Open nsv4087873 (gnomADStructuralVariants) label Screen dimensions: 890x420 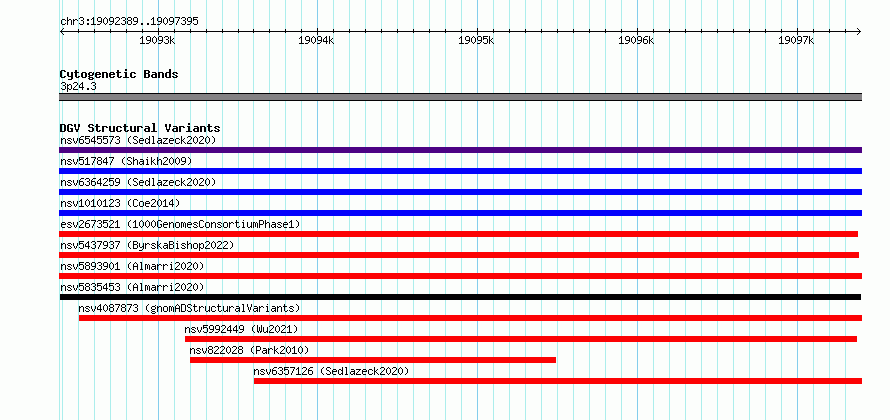click(189, 308)
